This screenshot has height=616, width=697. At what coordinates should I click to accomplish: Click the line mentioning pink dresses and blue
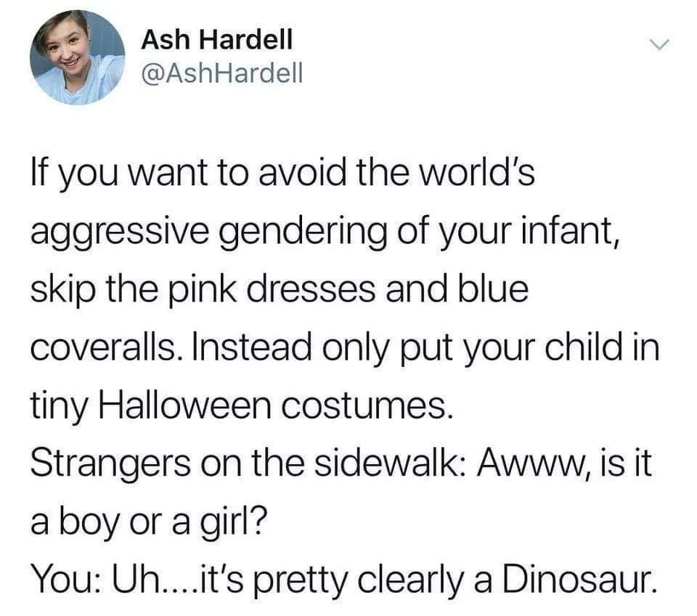pos(280,291)
